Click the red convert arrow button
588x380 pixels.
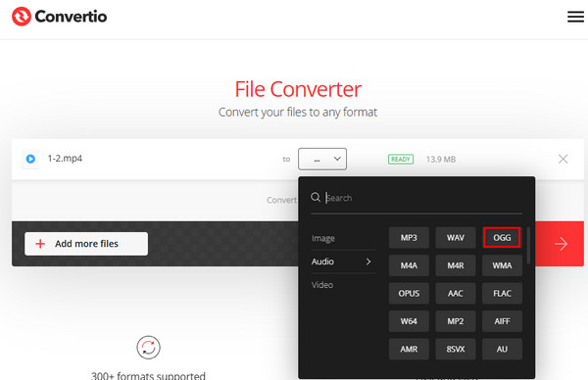[x=560, y=244]
